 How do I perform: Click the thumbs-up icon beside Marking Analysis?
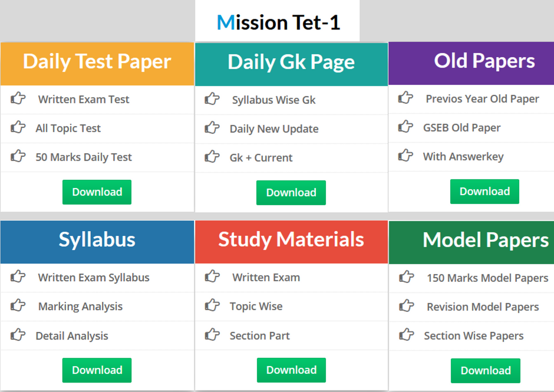click(x=18, y=307)
